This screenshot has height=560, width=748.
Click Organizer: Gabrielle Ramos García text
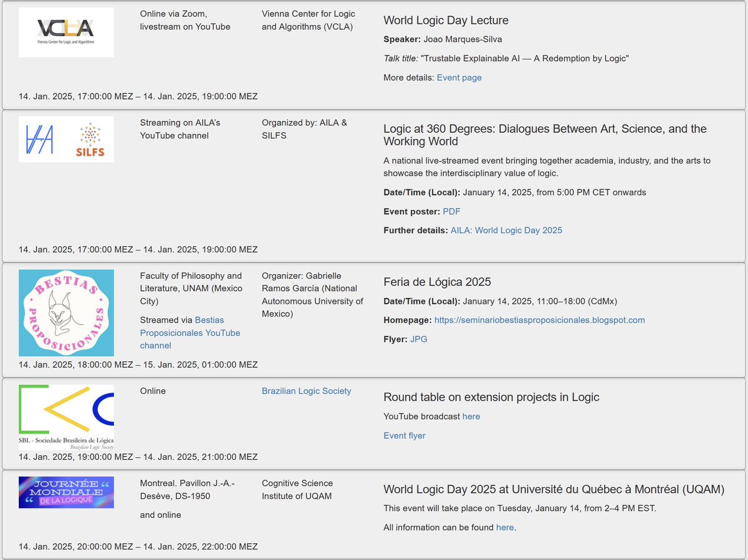click(x=312, y=295)
